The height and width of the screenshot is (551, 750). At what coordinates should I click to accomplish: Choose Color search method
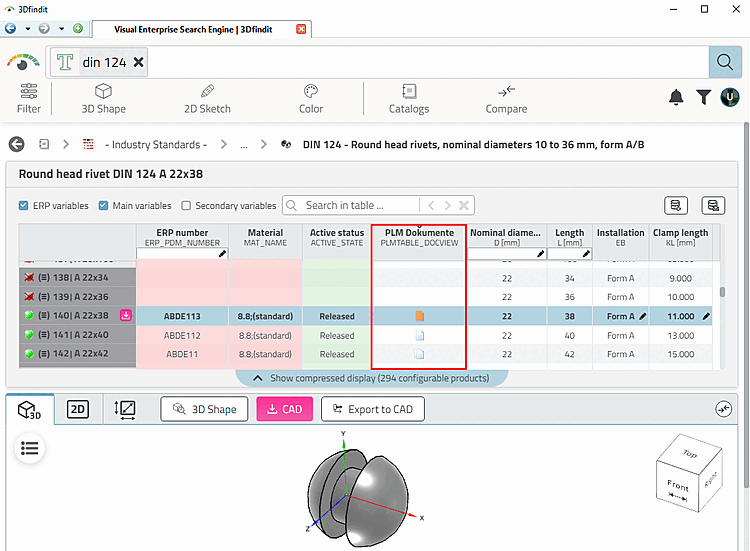coord(311,99)
